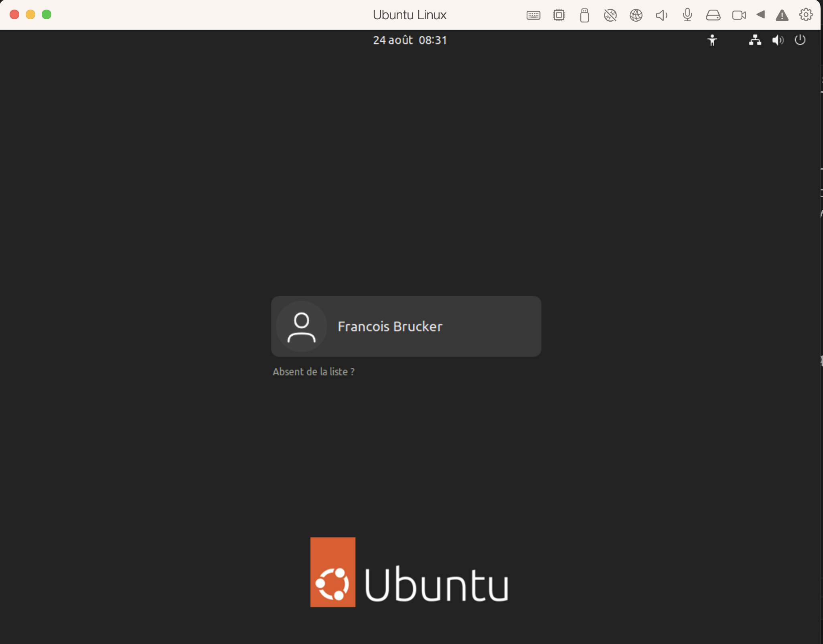Click the Francois Brucker avatar icon
This screenshot has width=823, height=644.
tap(301, 326)
